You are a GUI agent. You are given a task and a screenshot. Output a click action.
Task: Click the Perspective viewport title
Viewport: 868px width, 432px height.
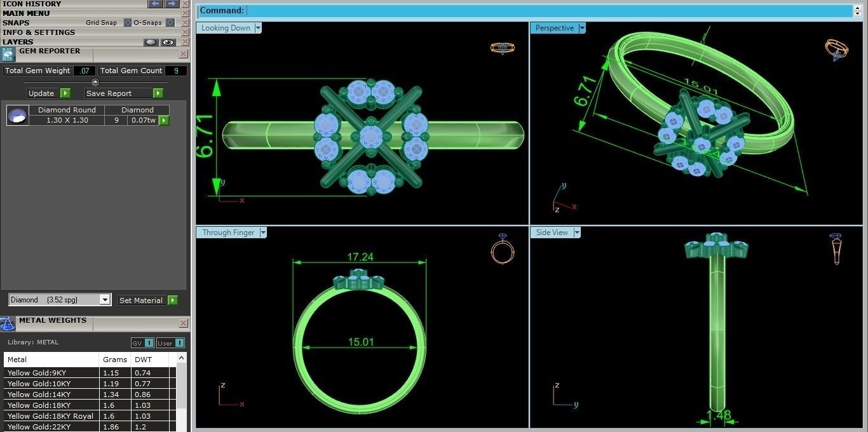pos(554,28)
